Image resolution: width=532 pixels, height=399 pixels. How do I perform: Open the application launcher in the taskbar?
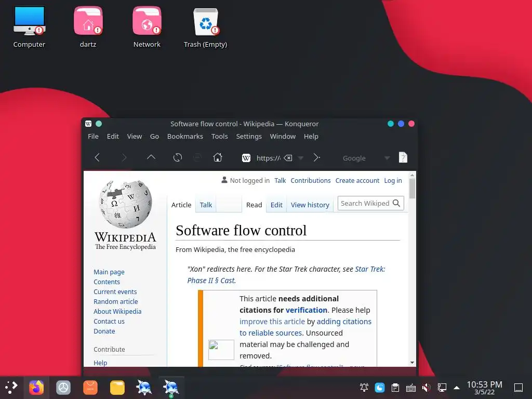(x=11, y=388)
